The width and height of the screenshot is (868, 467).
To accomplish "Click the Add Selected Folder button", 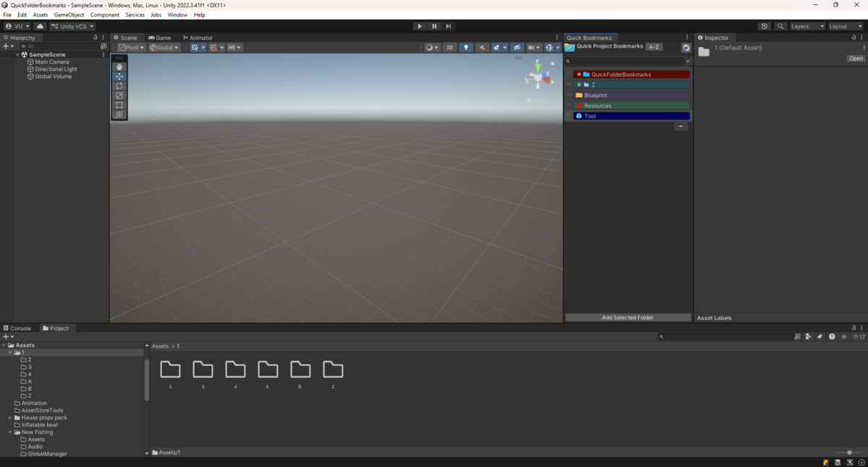I will click(628, 317).
